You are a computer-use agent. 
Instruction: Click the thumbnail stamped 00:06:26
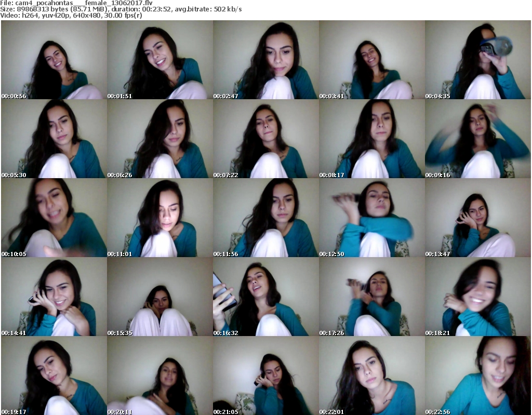point(160,139)
